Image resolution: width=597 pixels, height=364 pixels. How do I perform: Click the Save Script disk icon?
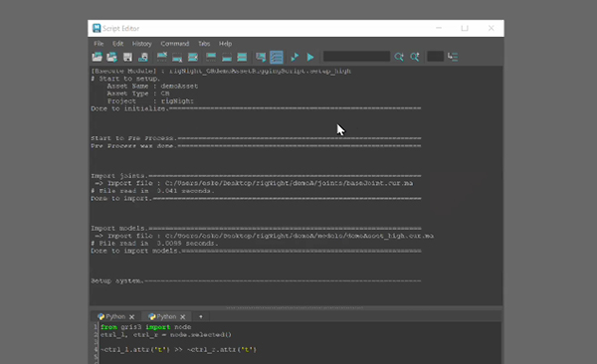coord(127,57)
